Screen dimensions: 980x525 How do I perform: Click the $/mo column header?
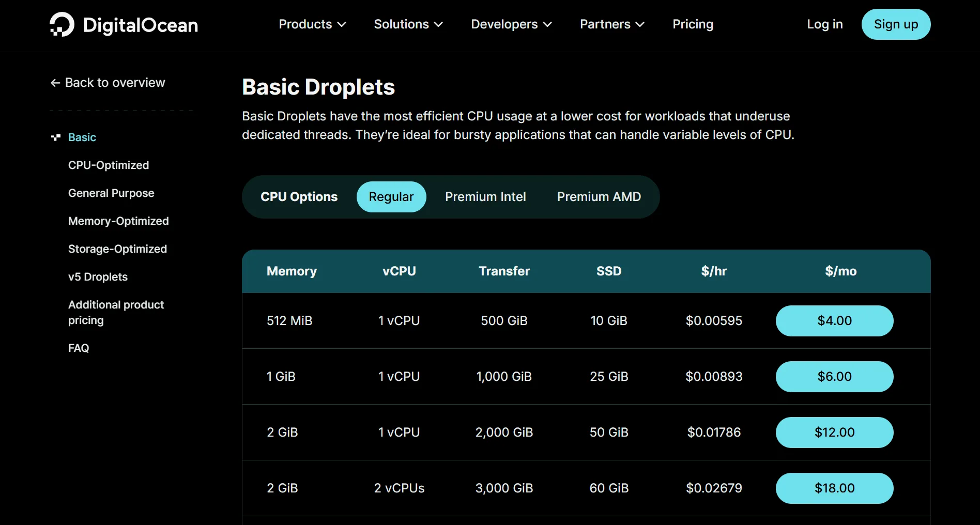pos(840,271)
